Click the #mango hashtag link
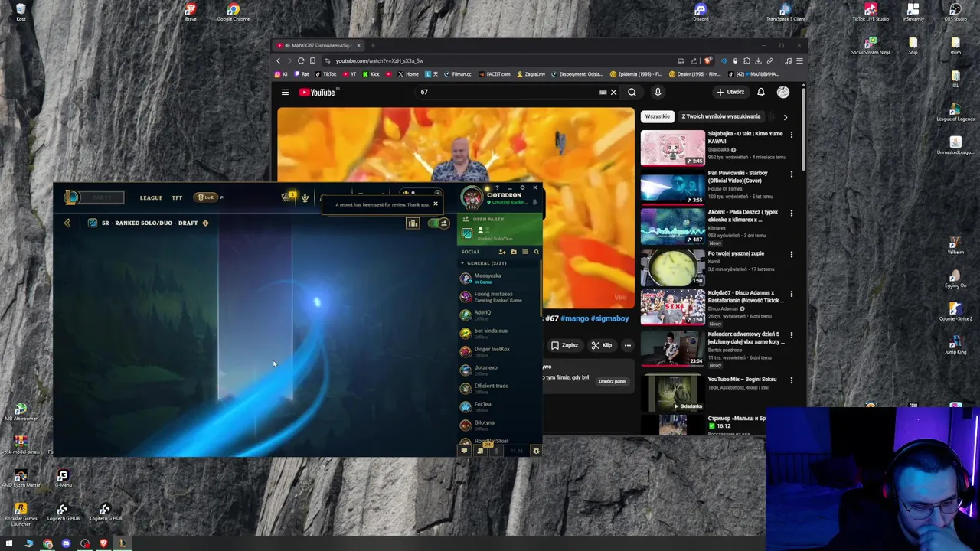Viewport: 980px width, 551px height. [574, 318]
